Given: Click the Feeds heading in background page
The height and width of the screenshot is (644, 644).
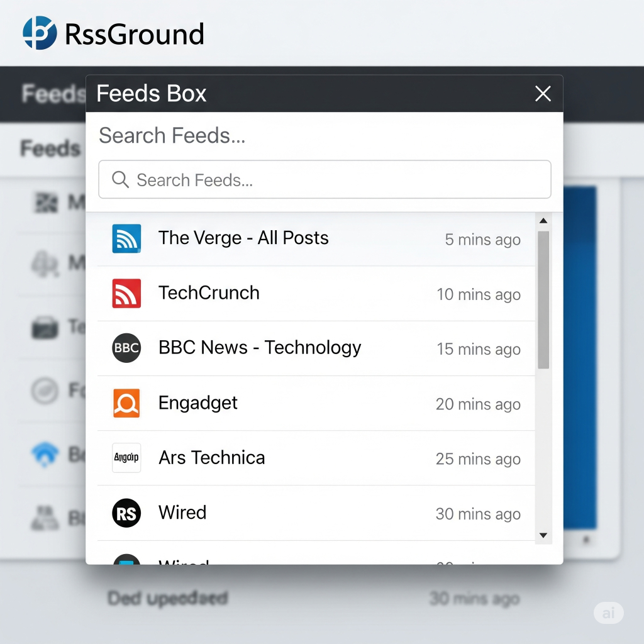Looking at the screenshot, I should tap(50, 148).
